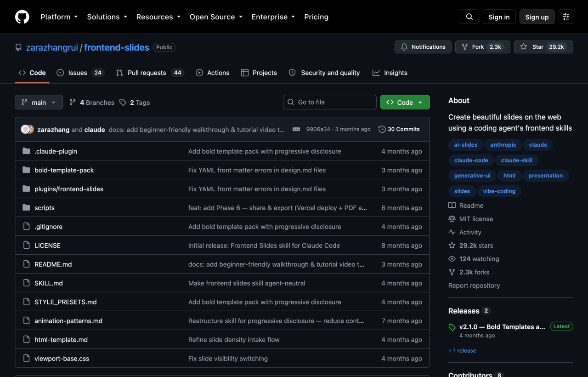The width and height of the screenshot is (588, 377).
Task: Expand the Resources menu
Action: [158, 17]
